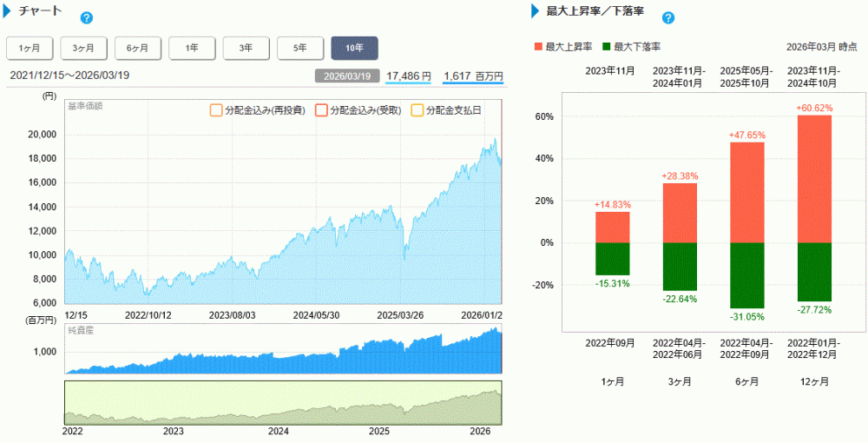The width and height of the screenshot is (868, 443).
Task: Click the range navigator overview chart
Action: [283, 402]
